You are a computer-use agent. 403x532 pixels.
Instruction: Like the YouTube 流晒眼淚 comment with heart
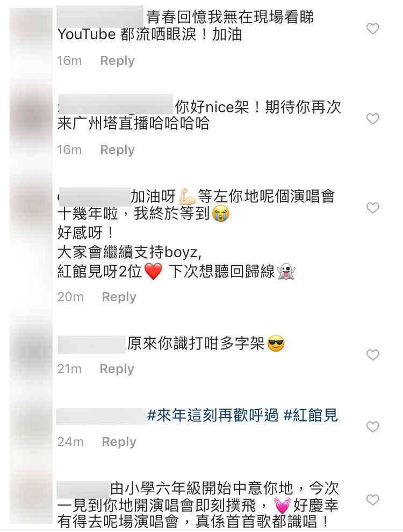coord(373,28)
